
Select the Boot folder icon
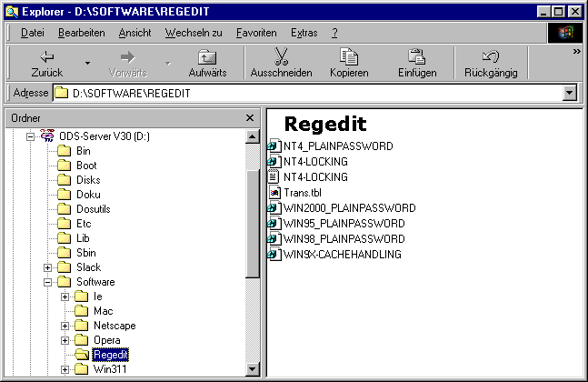click(65, 166)
